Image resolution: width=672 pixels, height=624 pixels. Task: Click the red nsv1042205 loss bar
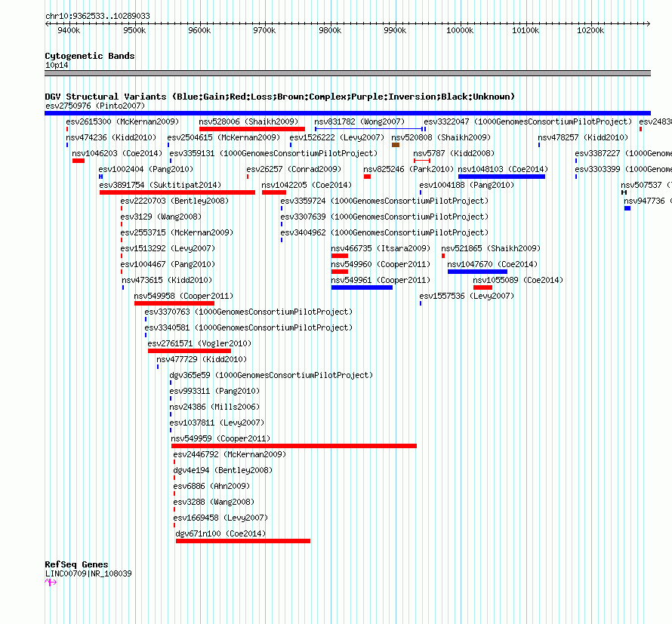[x=274, y=192]
